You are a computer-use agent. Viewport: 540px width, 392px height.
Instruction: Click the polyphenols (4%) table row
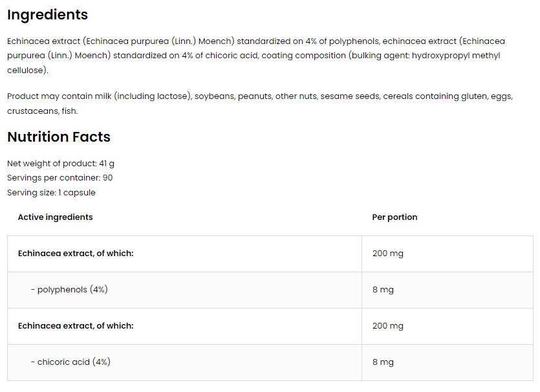tap(270, 290)
